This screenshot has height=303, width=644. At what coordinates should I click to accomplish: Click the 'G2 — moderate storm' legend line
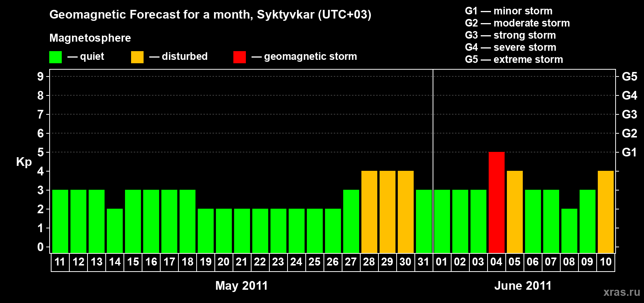click(x=517, y=23)
